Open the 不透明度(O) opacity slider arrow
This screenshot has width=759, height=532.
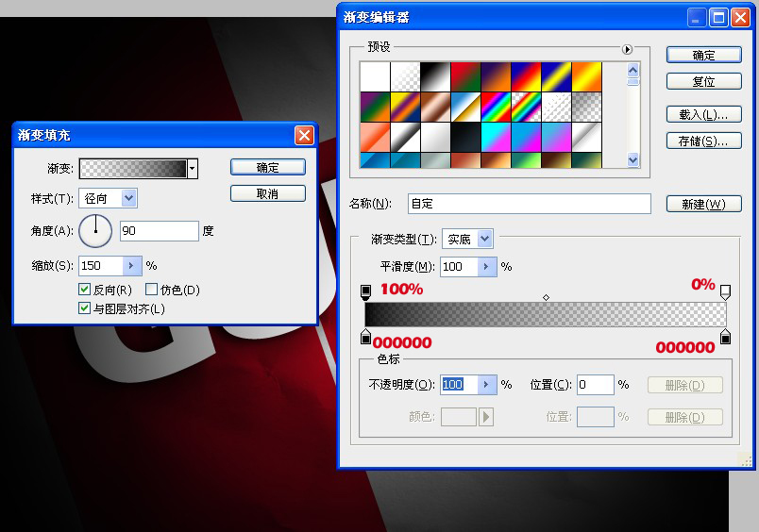486,385
